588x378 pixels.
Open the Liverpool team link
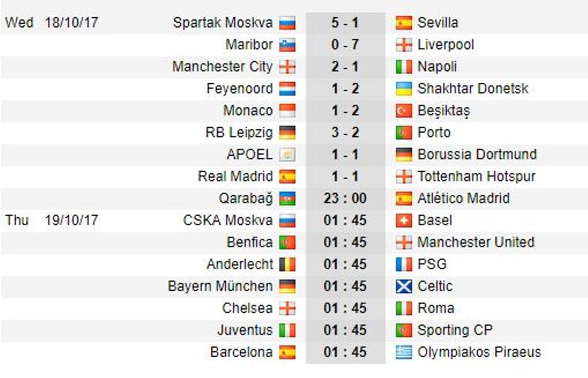446,45
